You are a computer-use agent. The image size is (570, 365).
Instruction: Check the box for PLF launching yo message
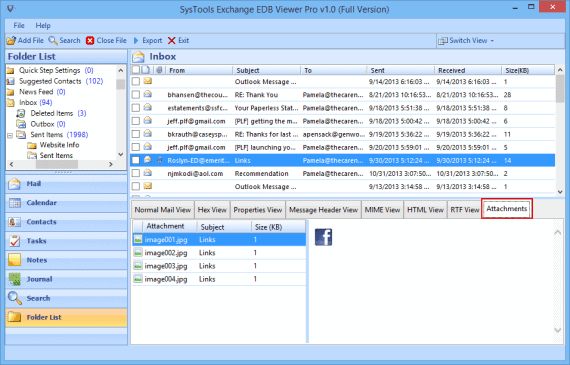pyautogui.click(x=136, y=147)
